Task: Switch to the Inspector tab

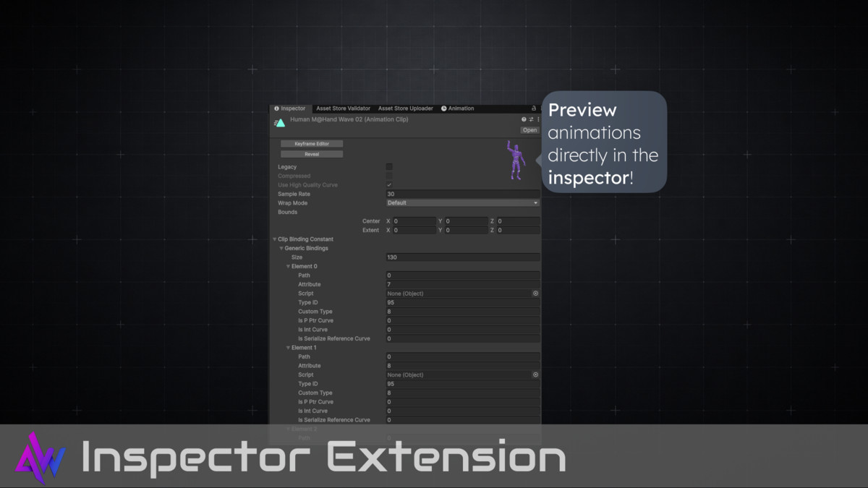Action: pos(290,108)
